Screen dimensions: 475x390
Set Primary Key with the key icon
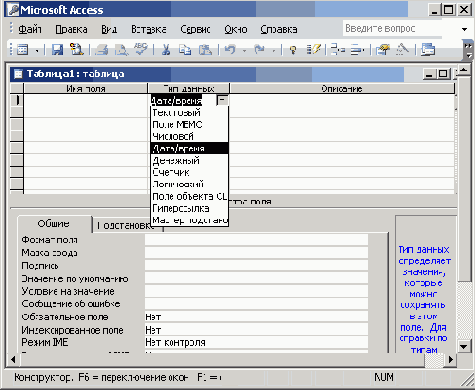293,50
